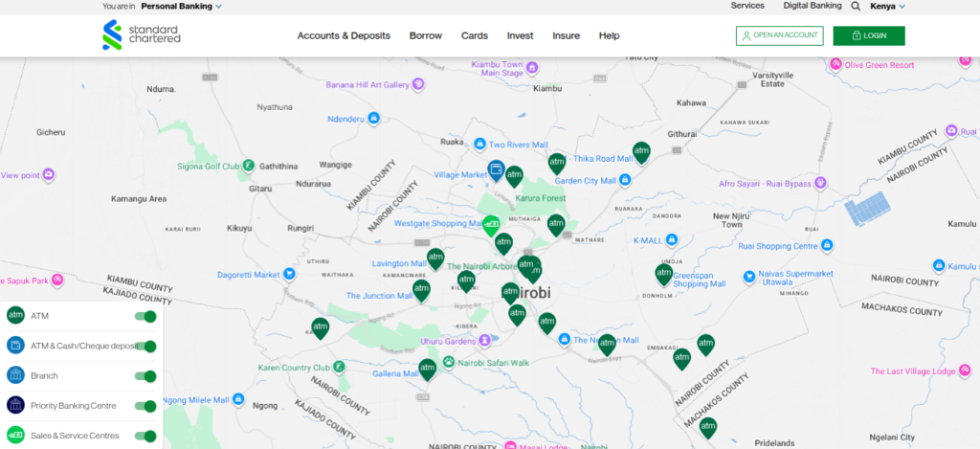Turn off Priority Banking Centre toggle

pyautogui.click(x=145, y=406)
